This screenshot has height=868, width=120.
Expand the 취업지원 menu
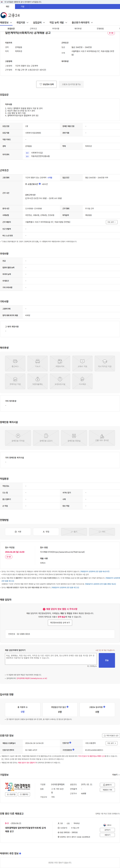(x=22, y=23)
